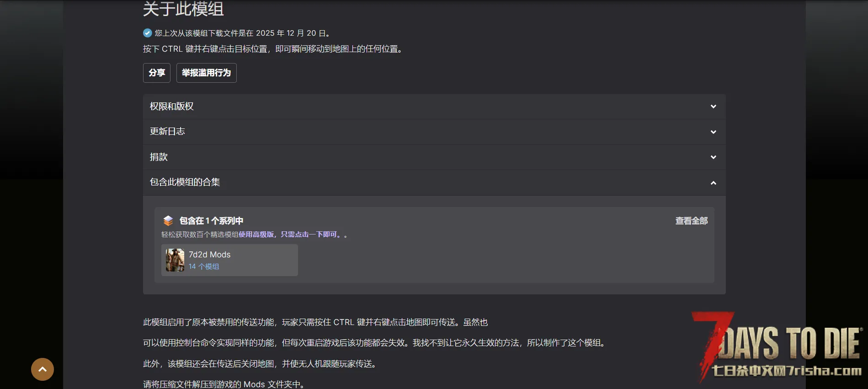This screenshot has width=868, height=389.
Task: Click the 14 个模组 link
Action: pos(204,266)
